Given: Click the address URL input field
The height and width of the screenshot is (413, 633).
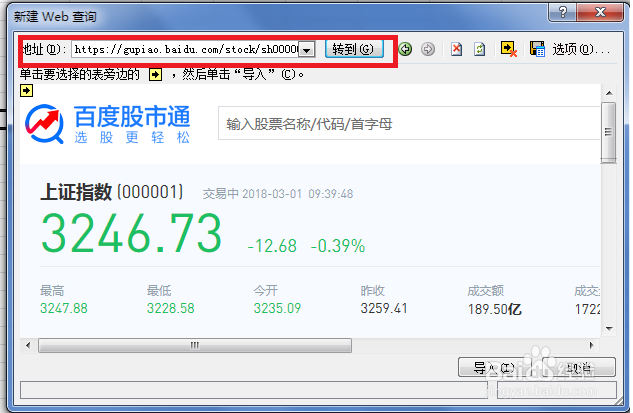Looking at the screenshot, I should [186, 50].
